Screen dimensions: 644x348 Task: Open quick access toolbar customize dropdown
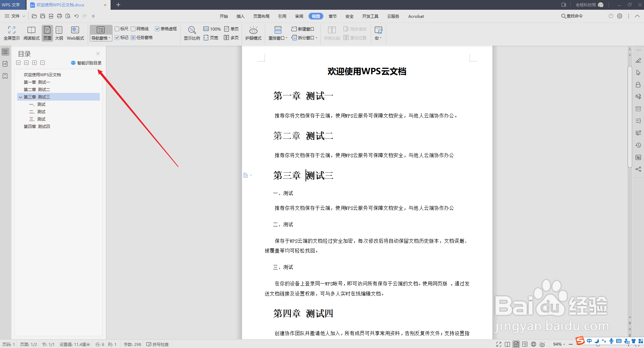click(x=93, y=16)
